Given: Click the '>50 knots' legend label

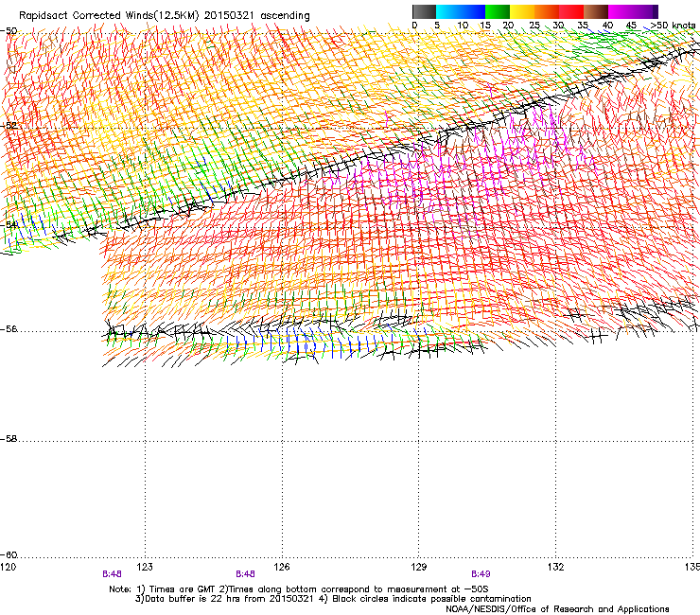Looking at the screenshot, I should coord(673,26).
